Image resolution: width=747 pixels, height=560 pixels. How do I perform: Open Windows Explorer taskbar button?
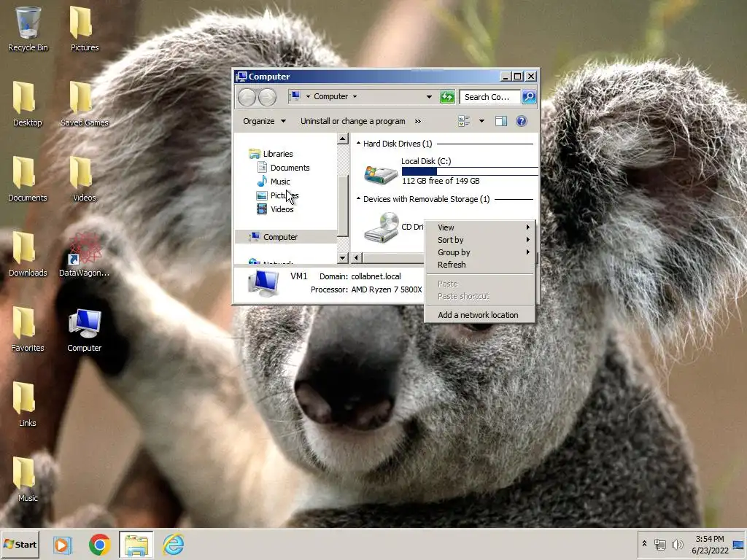tap(136, 544)
